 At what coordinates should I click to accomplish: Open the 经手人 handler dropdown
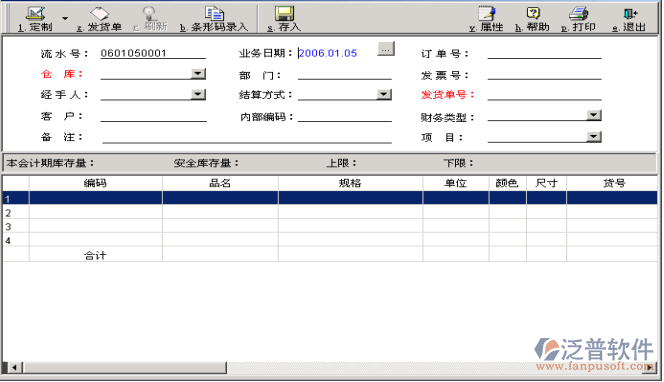(x=198, y=94)
